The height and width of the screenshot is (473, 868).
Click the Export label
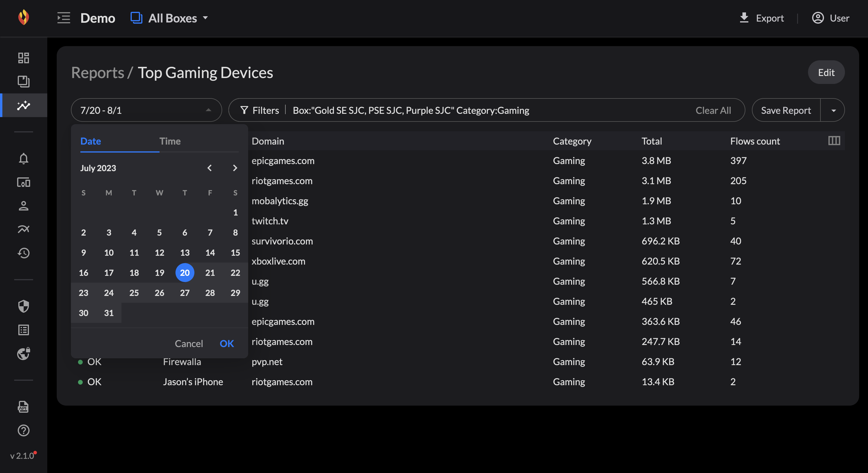770,18
